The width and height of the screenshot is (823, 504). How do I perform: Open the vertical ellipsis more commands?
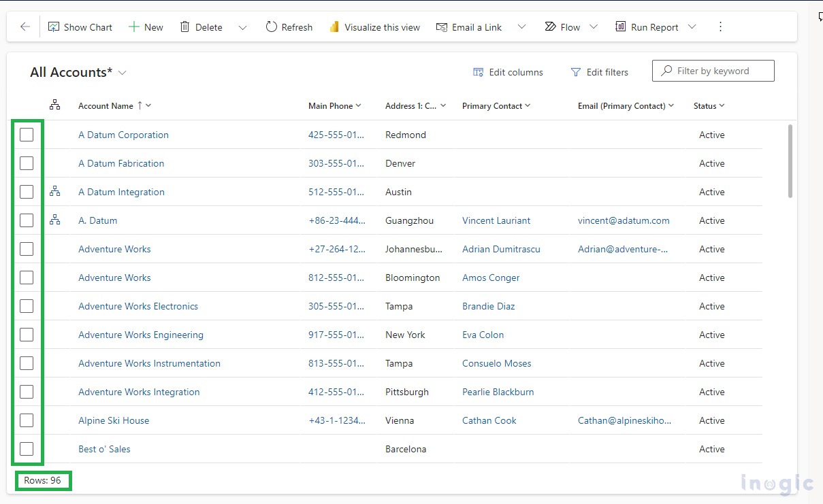coord(720,27)
